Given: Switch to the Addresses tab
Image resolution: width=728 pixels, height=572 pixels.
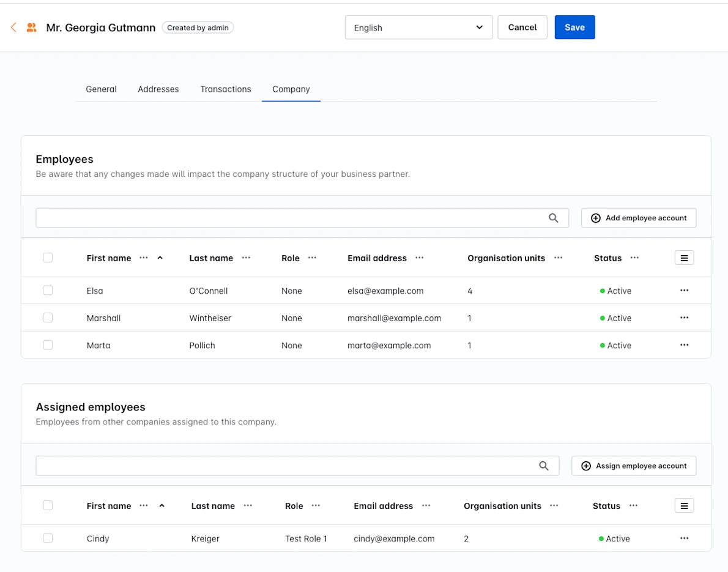Looking at the screenshot, I should (x=158, y=89).
